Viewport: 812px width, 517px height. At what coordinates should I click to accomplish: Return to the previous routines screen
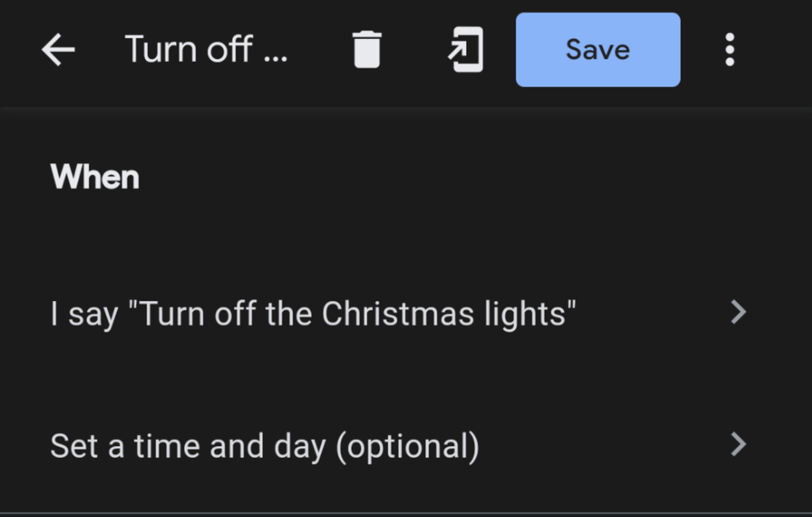[58, 50]
